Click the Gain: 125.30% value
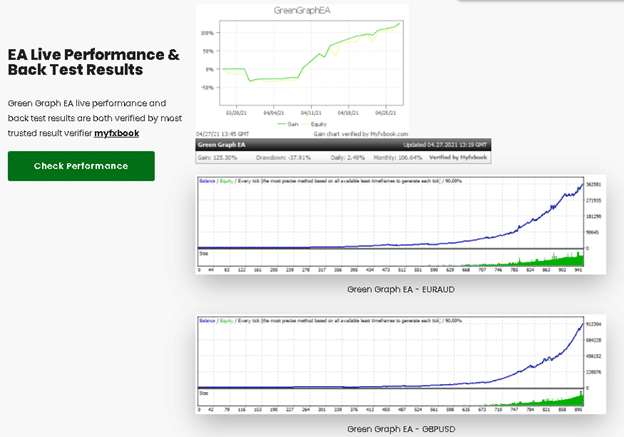The width and height of the screenshot is (624, 437). [x=217, y=158]
